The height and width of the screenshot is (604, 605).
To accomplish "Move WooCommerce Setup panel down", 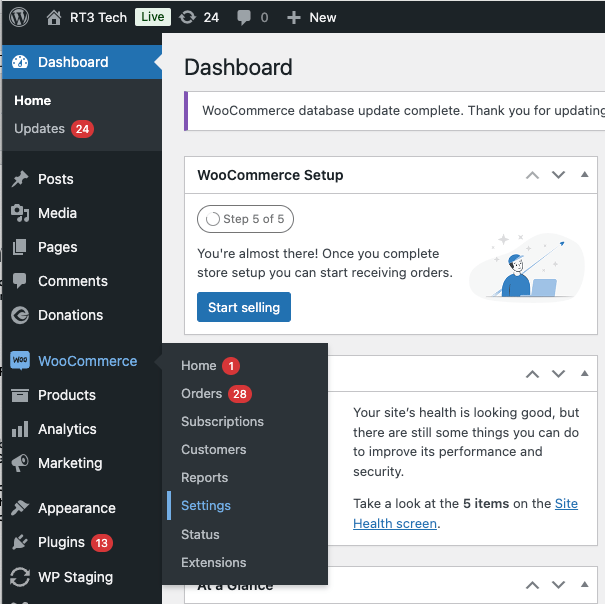I will (558, 175).
